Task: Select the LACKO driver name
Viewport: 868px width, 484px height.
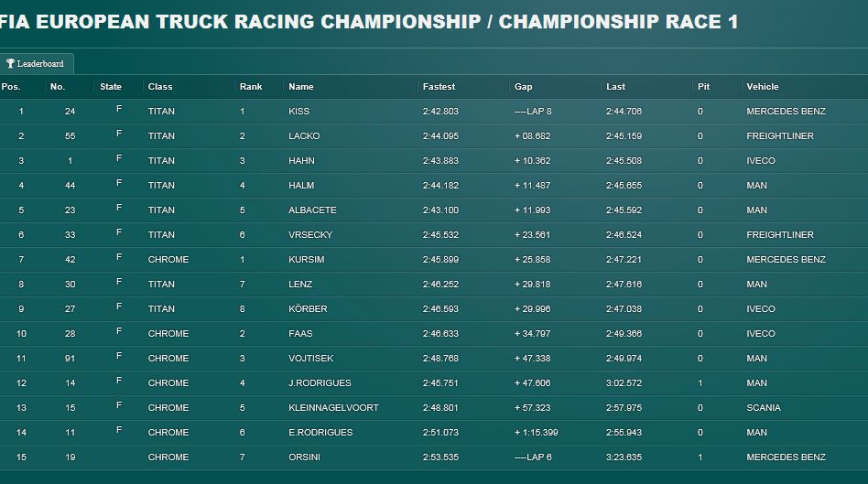Action: tap(304, 136)
